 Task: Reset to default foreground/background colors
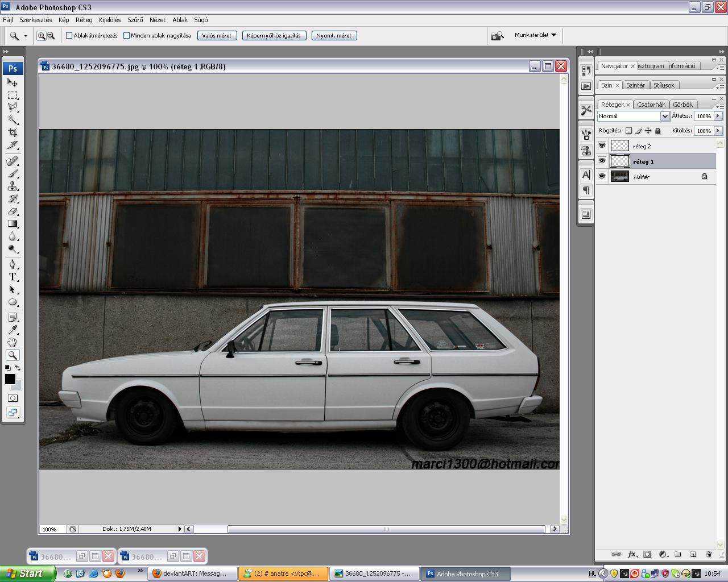tap(7, 368)
